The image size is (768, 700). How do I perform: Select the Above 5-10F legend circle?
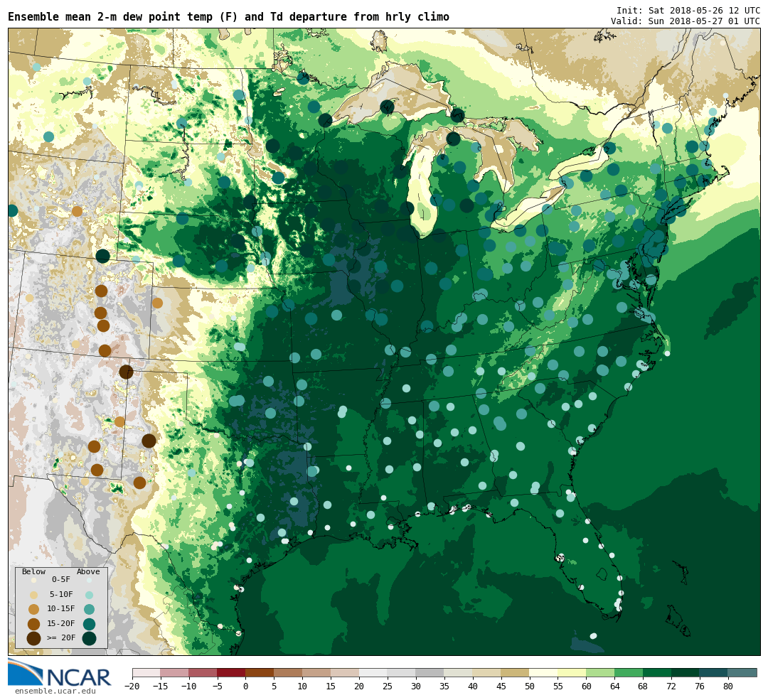tap(89, 595)
